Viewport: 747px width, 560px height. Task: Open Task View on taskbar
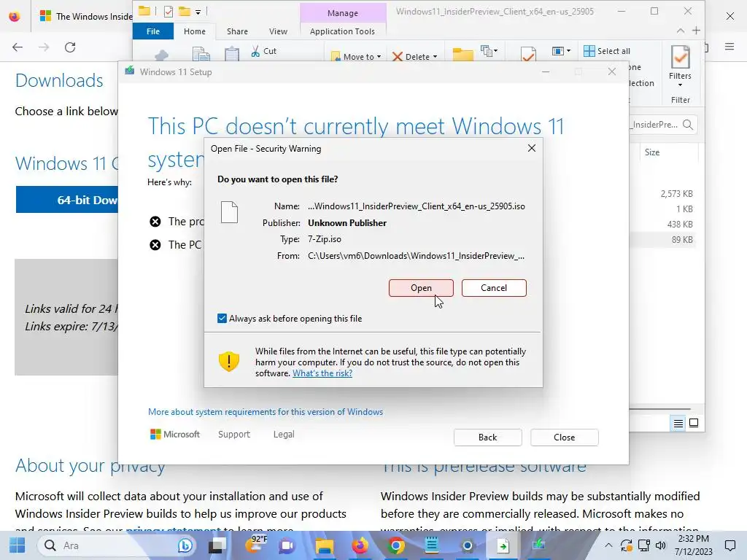217,545
